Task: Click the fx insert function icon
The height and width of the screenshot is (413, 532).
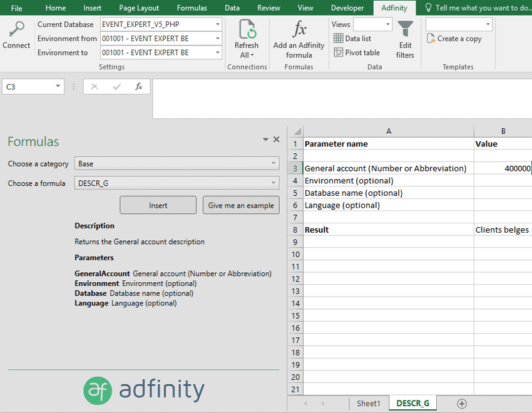Action: 139,87
